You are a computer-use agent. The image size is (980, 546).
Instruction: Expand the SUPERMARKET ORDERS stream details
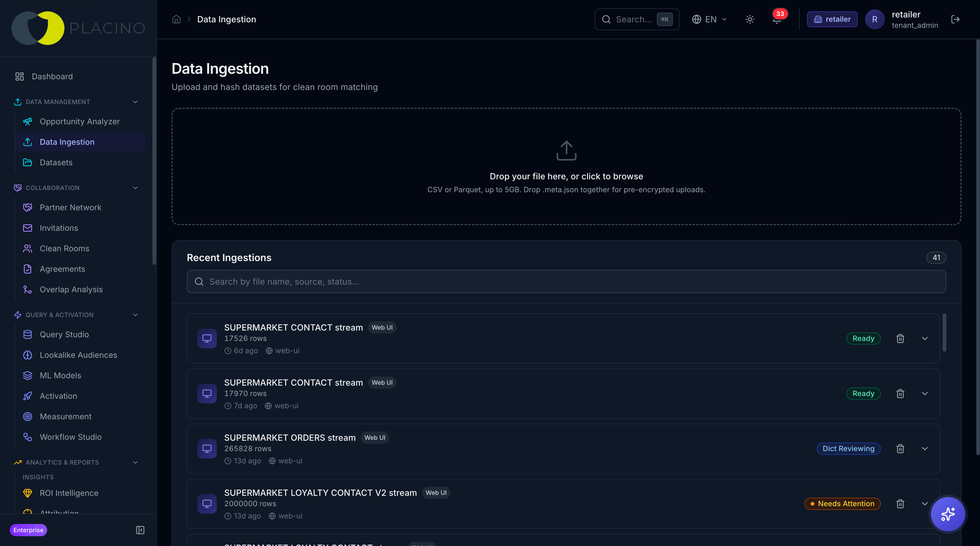click(x=925, y=449)
